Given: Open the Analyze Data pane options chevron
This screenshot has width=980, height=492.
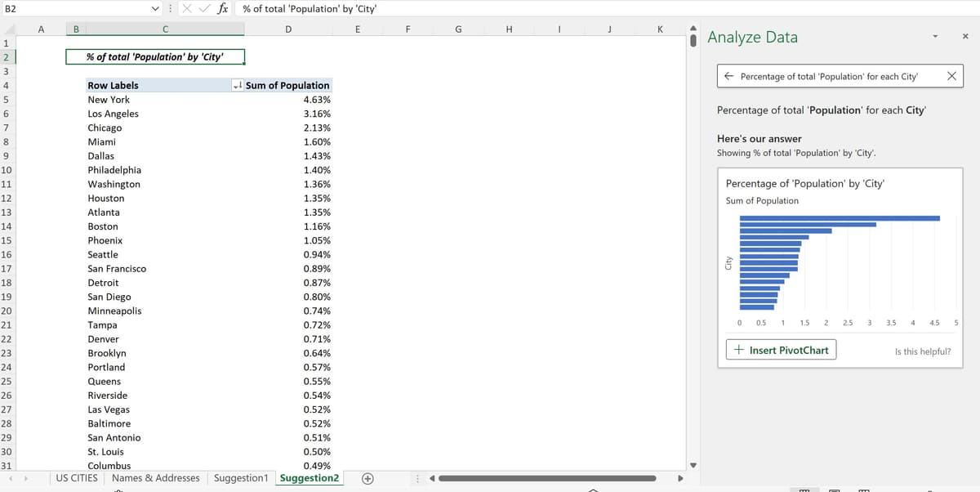Looking at the screenshot, I should click(935, 37).
